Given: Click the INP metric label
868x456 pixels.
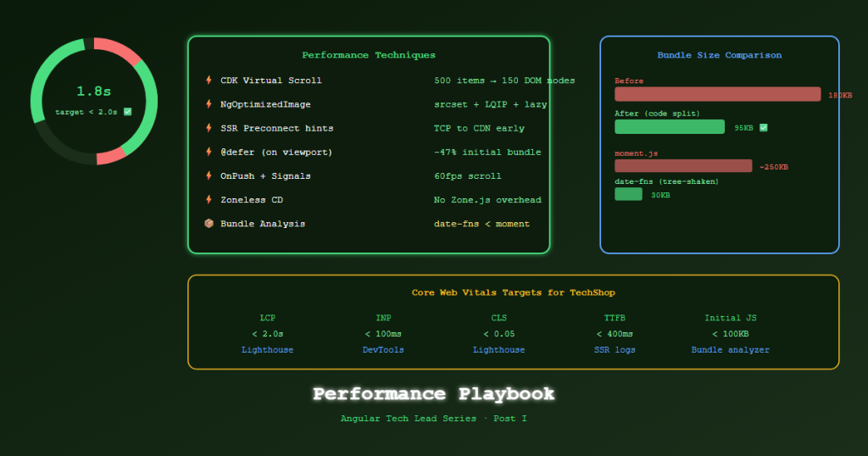Looking at the screenshot, I should pos(383,318).
